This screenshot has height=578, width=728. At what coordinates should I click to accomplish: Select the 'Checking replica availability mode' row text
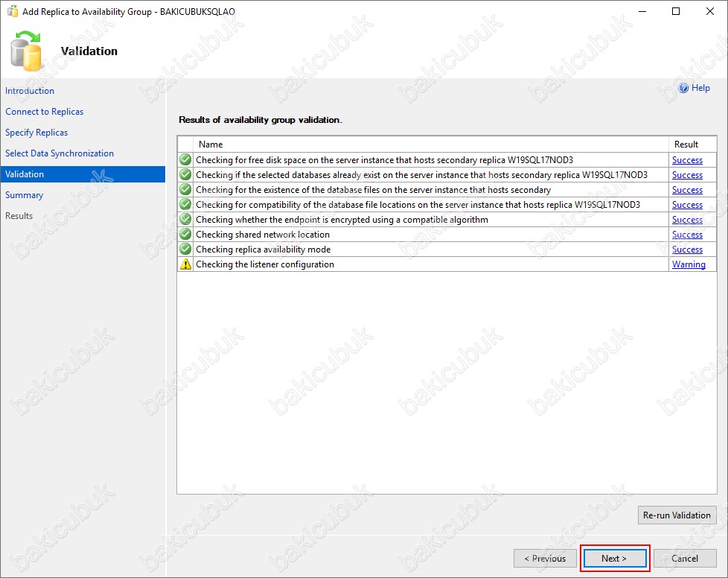pyautogui.click(x=264, y=249)
